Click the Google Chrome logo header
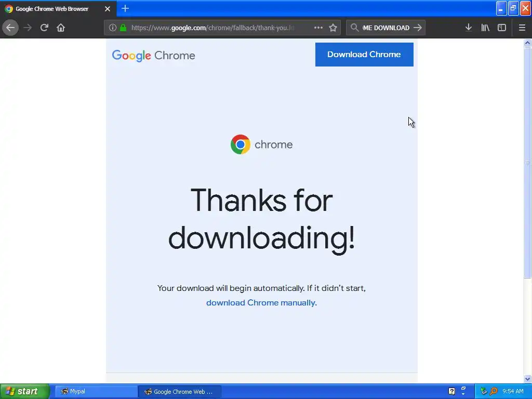Image resolution: width=532 pixels, height=399 pixels. click(153, 56)
